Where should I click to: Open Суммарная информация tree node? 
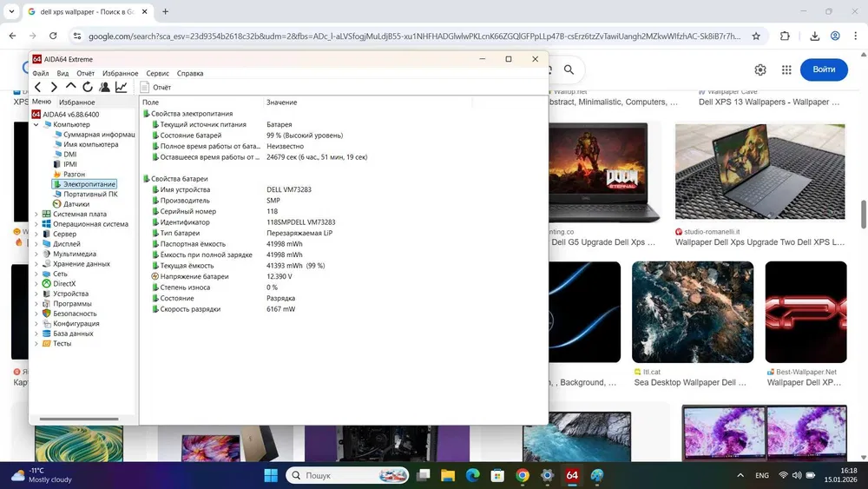pos(98,135)
